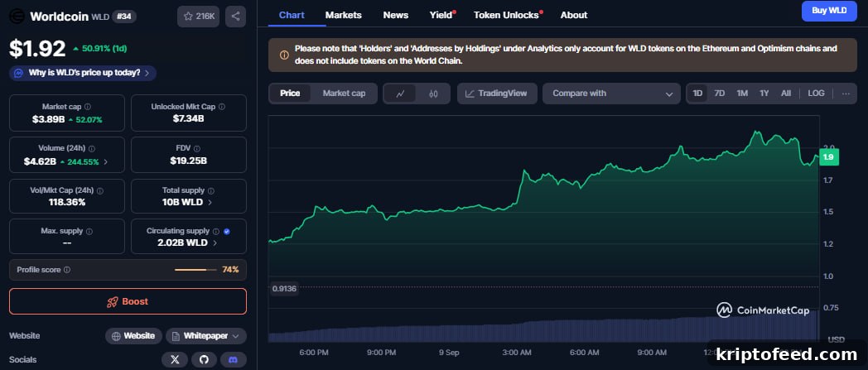Viewport: 868px width, 370px height.
Task: Select Market cap chart mode
Action: pyautogui.click(x=344, y=94)
